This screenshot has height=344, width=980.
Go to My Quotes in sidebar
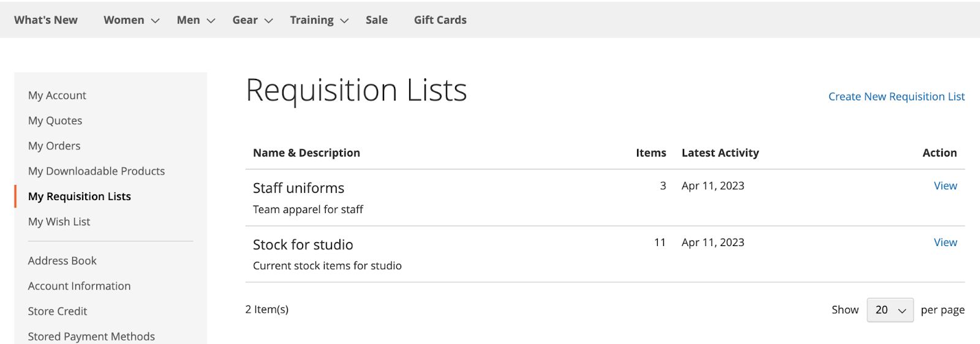pyautogui.click(x=55, y=121)
